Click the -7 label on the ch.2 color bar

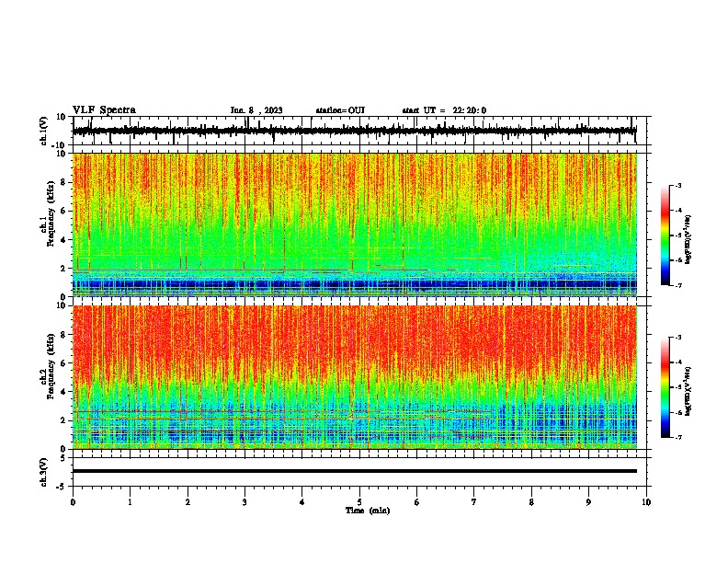[x=677, y=437]
